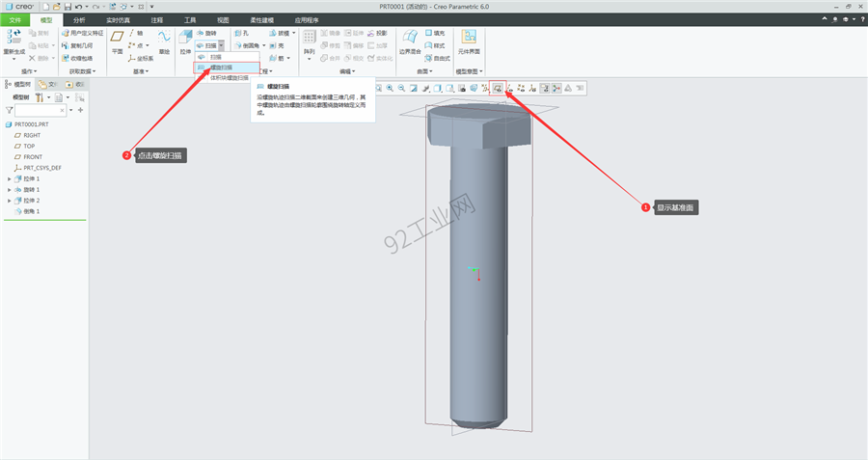Click the 孔 hole tool
This screenshot has height=460, width=868.
(241, 33)
